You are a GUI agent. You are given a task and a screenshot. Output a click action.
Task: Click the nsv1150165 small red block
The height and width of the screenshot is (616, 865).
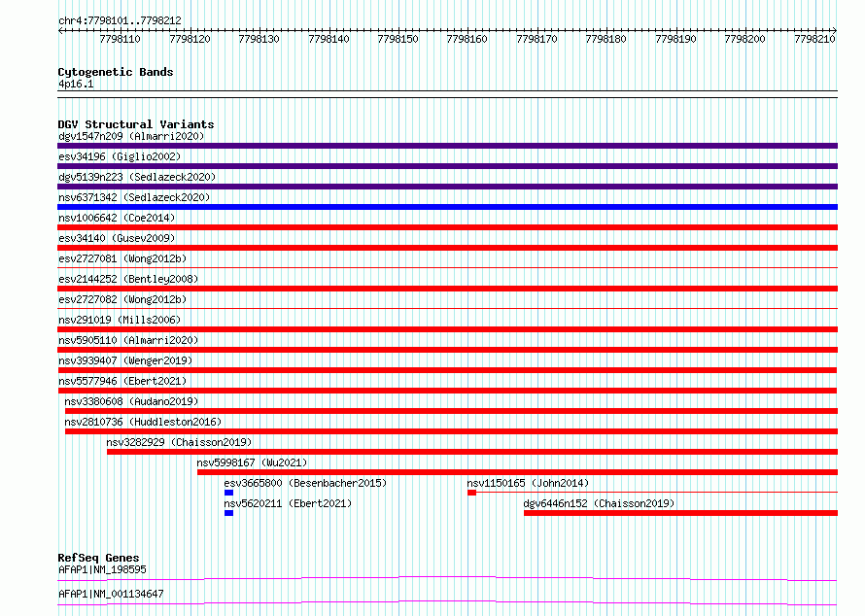click(471, 493)
